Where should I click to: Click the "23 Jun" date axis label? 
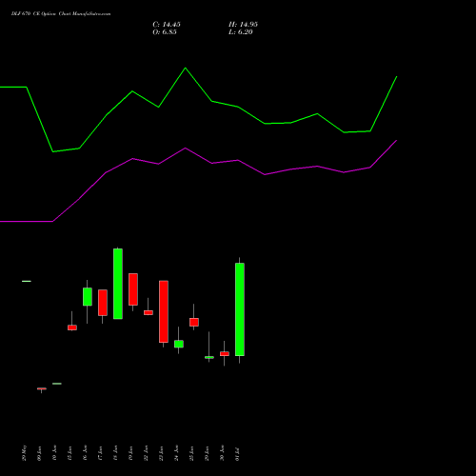(162, 453)
